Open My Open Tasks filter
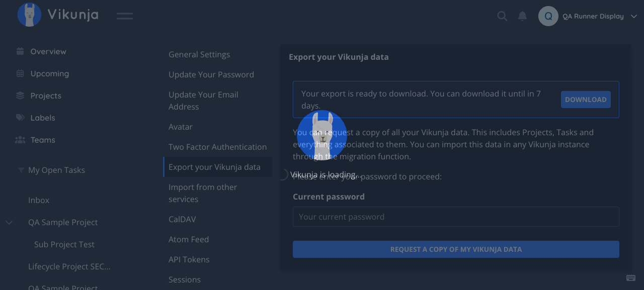 56,170
